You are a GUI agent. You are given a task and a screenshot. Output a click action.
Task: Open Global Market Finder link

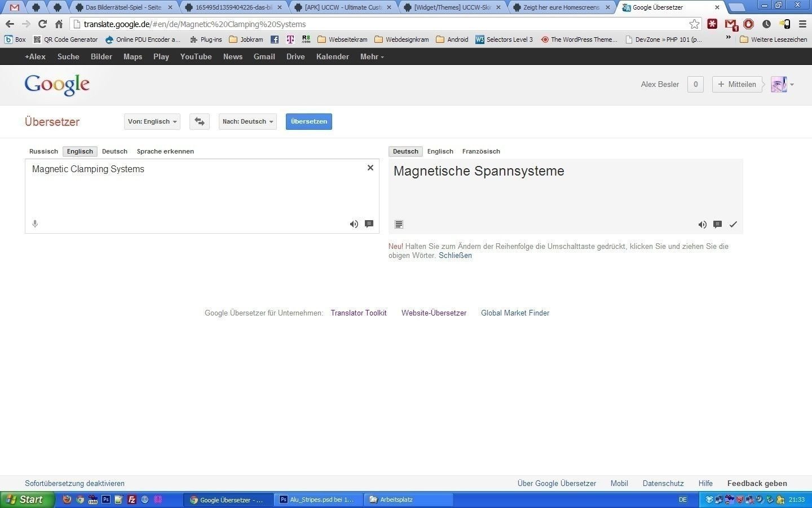[515, 313]
